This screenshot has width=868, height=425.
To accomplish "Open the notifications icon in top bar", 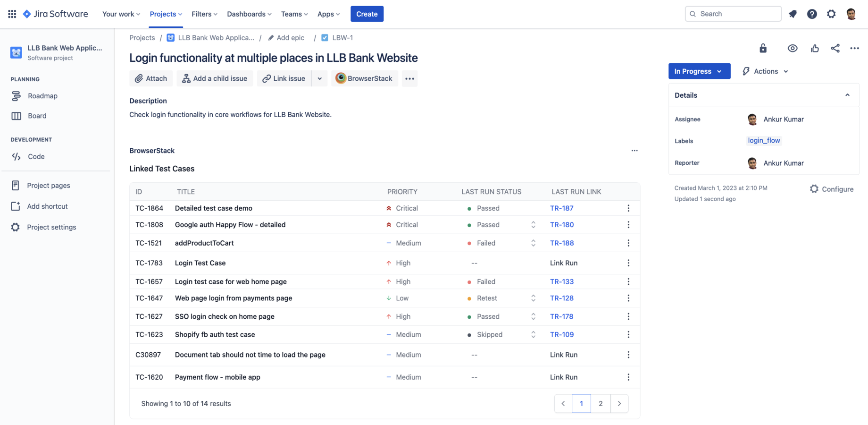I will coord(793,14).
